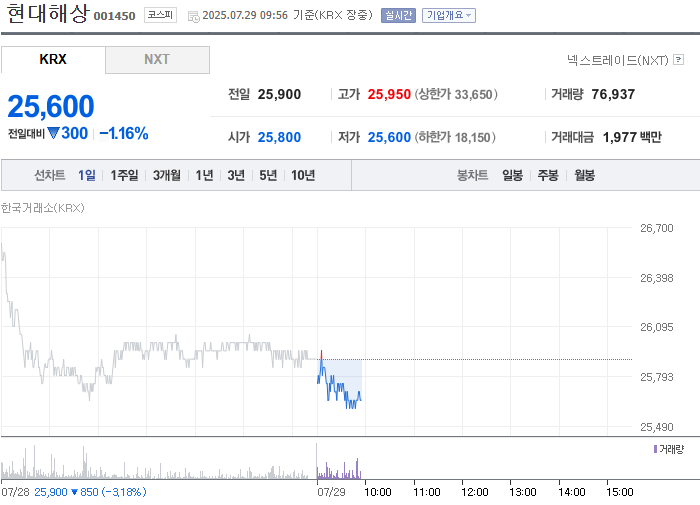This screenshot has height=505, width=700.
Task: Open the 주봉 weekly candle chart
Action: pyautogui.click(x=548, y=175)
